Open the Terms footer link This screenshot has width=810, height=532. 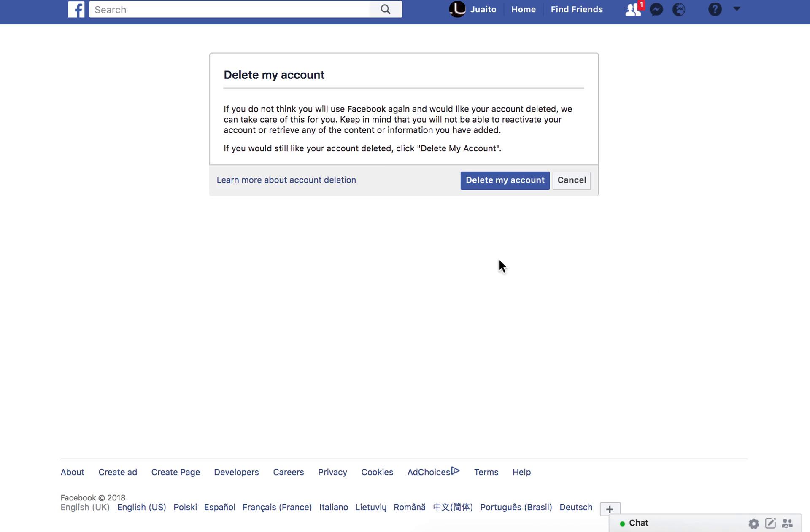pos(486,472)
